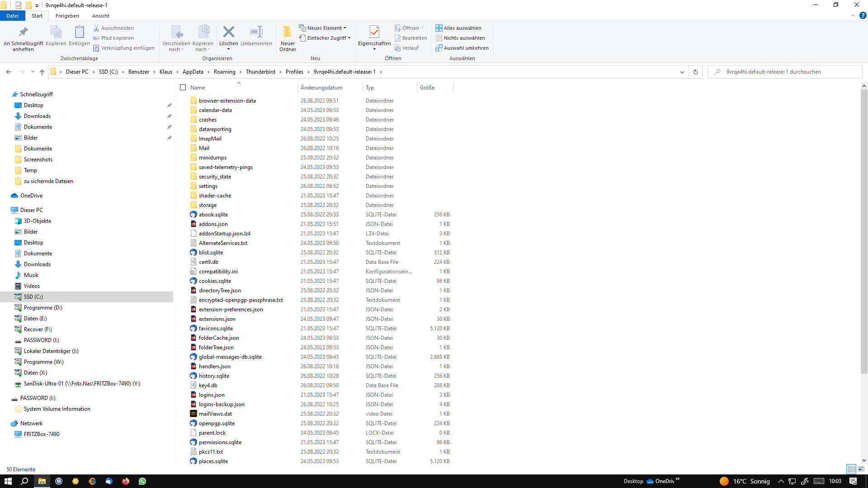This screenshot has width=868, height=488.
Task: Click the Einfügen clipboard icon
Action: click(x=79, y=33)
